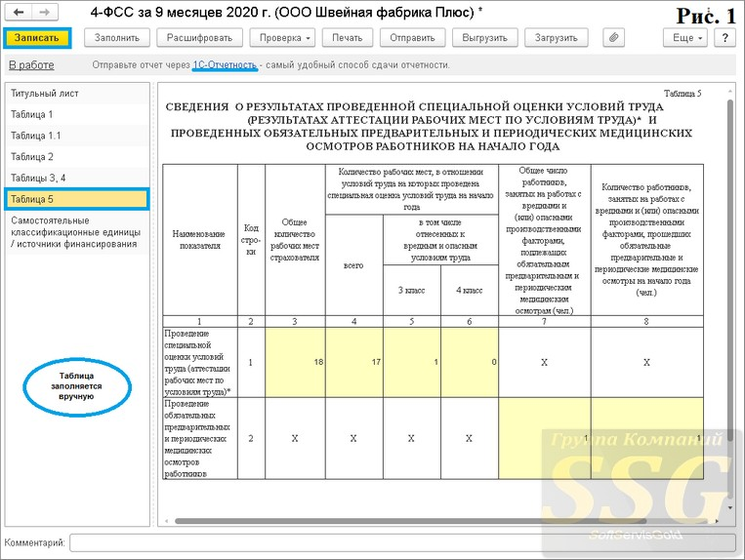Click the 'Таблица 5' caption above the form
Screen dimensions: 745x560
(x=683, y=94)
